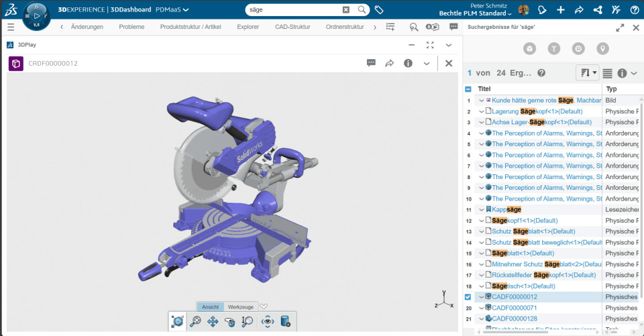The height and width of the screenshot is (336, 644).
Task: Toggle the checkbox for CADF00000012 row
Action: tap(468, 297)
